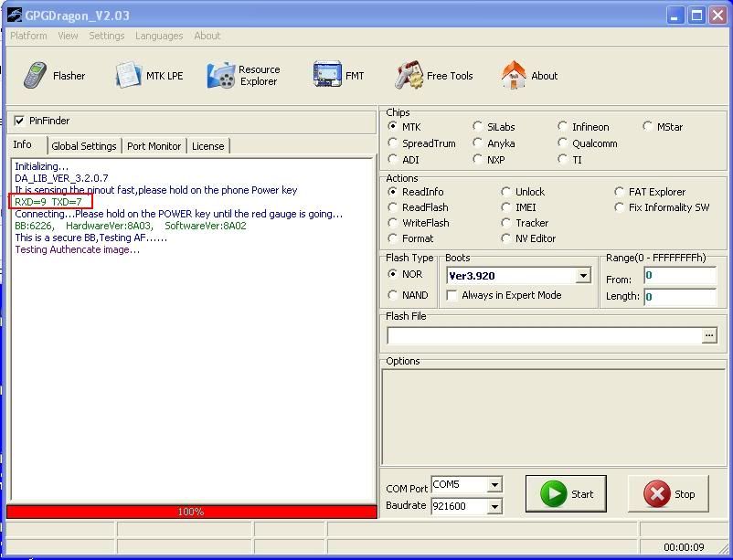Launch the MTK LPE tool
Viewport: 733px width, 560px height.
[x=128, y=76]
